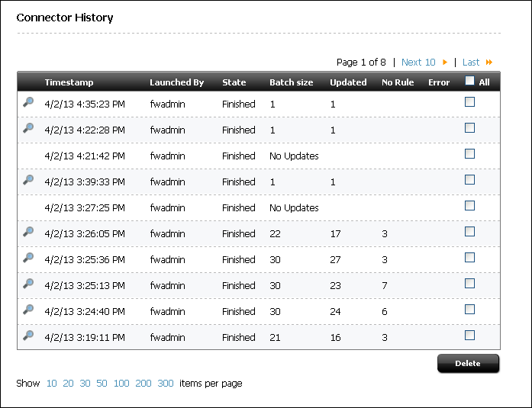Screen dimensions: 532x408
Task: Click batch size 22 in 3:26:05 row
Action: tap(276, 234)
